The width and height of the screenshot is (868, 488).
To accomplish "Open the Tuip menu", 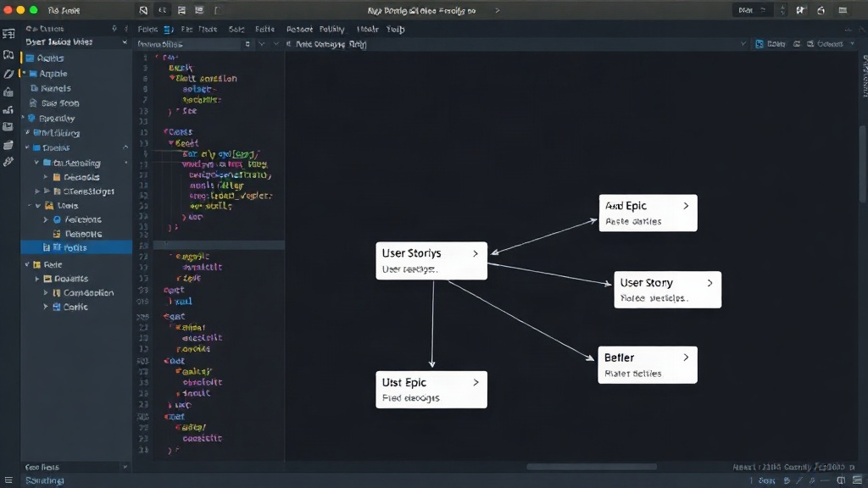I will click(395, 30).
